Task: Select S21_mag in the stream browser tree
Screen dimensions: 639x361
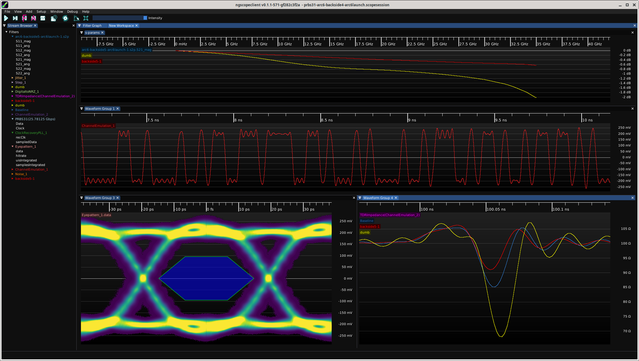Action: [x=23, y=59]
